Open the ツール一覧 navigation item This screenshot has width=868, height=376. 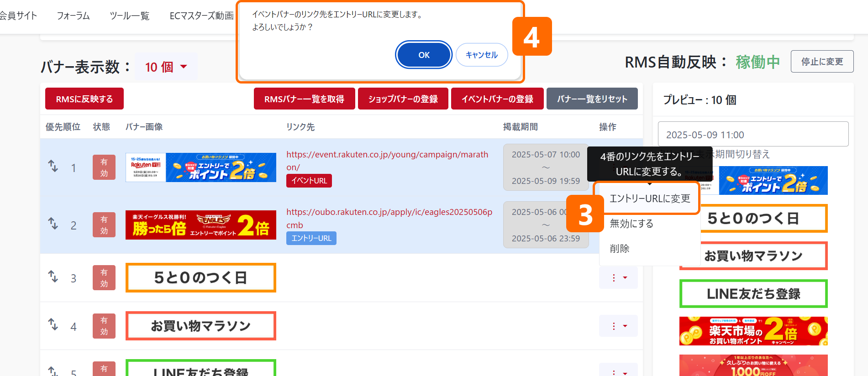coord(130,16)
